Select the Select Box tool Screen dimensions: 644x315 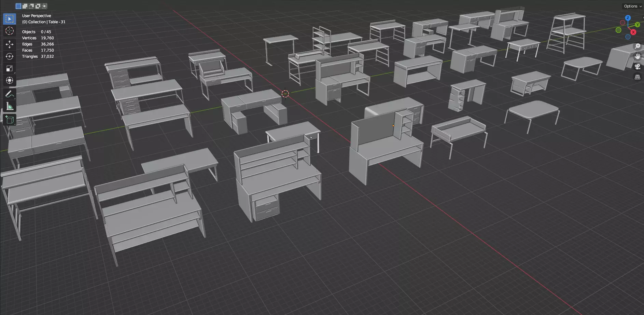click(10, 19)
